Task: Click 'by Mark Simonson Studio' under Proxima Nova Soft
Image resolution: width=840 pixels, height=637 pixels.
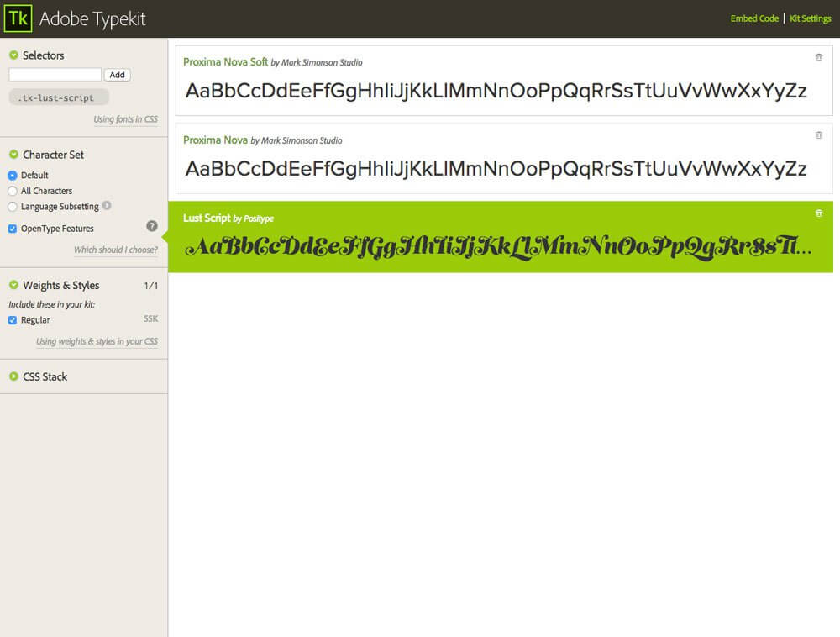Action: [x=317, y=63]
